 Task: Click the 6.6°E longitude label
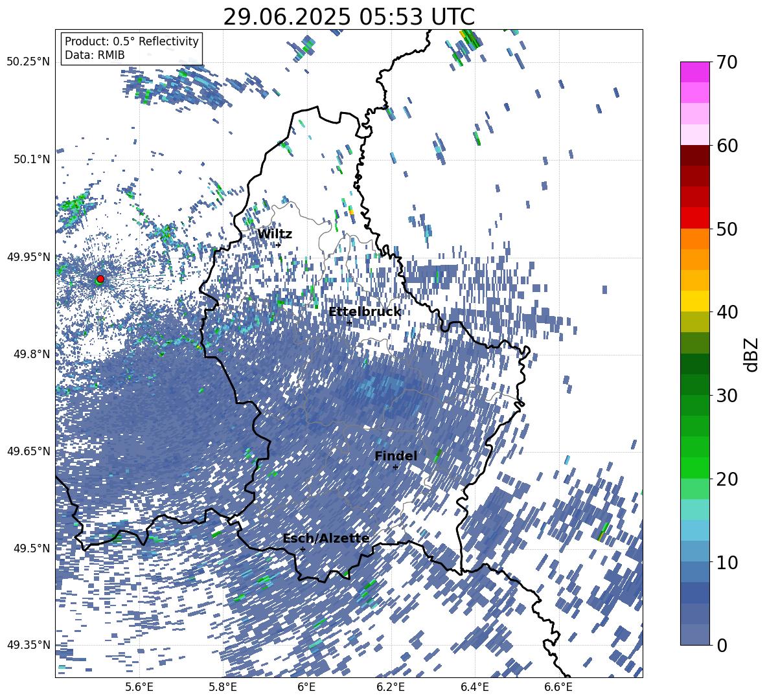coord(558,687)
